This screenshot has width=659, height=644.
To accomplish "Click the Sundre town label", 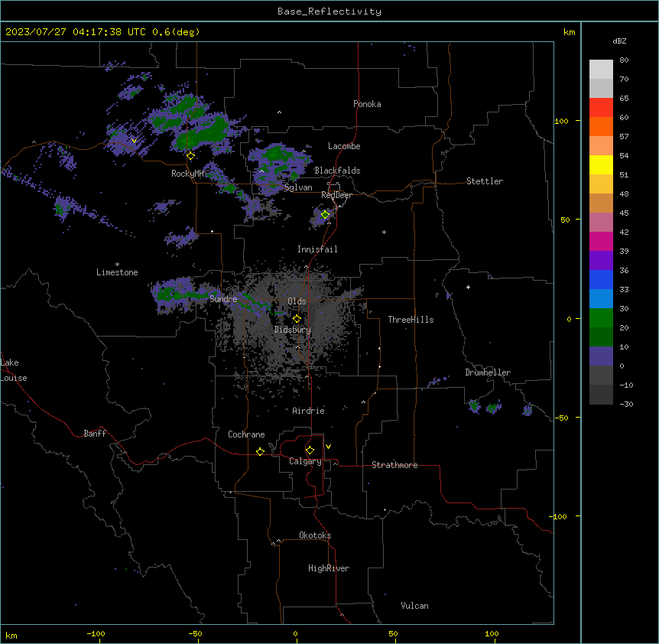I will 223,299.
